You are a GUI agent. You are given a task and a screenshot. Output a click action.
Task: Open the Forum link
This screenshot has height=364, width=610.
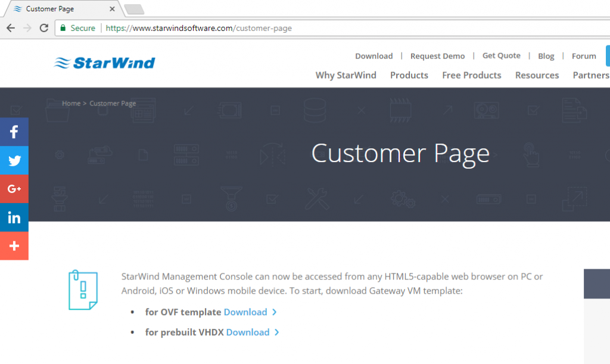tap(584, 56)
